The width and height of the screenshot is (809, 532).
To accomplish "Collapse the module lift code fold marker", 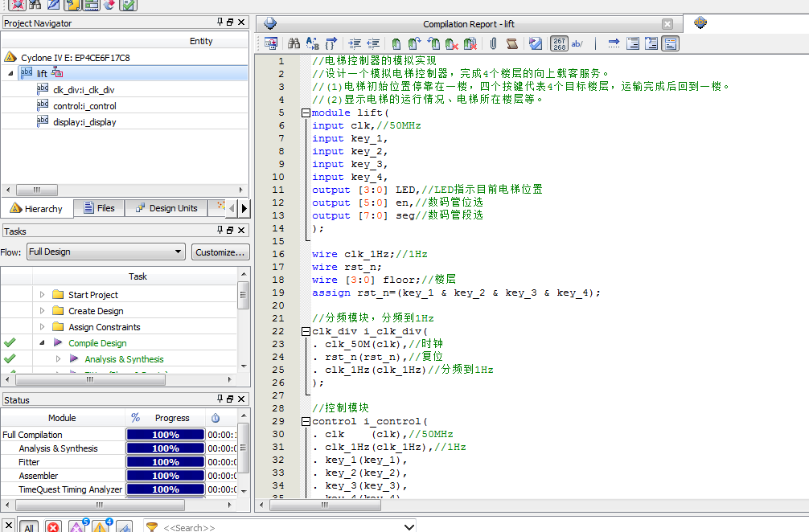I will click(x=306, y=113).
